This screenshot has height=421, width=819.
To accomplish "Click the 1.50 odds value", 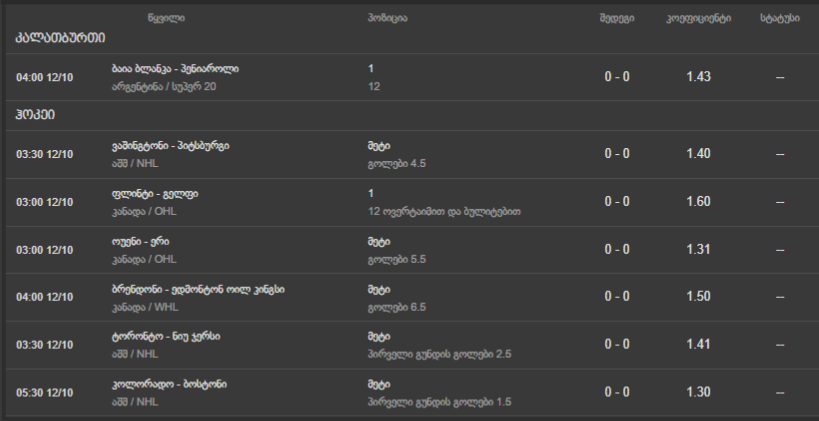I will (698, 297).
